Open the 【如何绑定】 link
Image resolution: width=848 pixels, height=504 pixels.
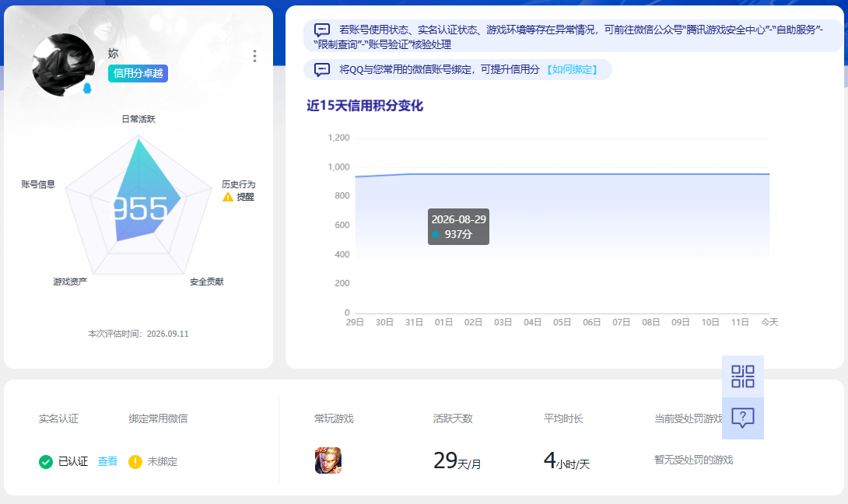click(x=572, y=70)
